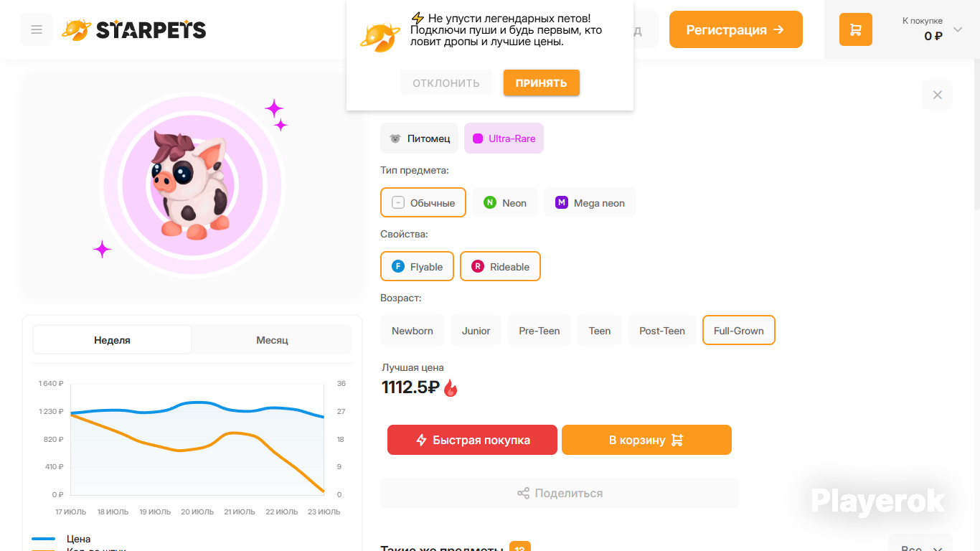Switch chart to Месяц tab
Screen dimensions: 980x551
click(272, 340)
